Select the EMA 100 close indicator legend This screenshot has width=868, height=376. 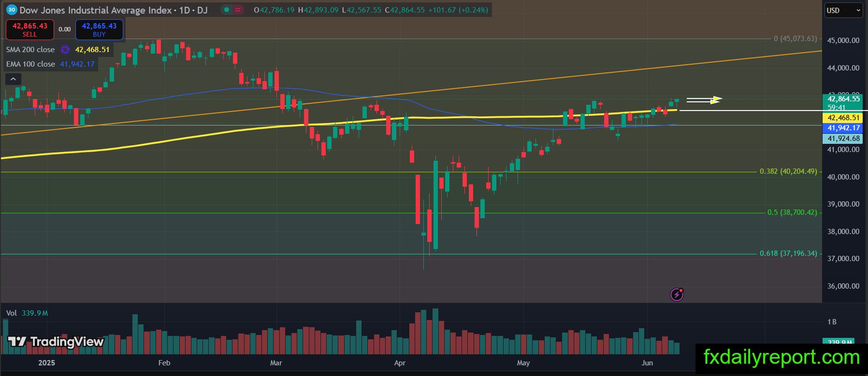tap(30, 64)
